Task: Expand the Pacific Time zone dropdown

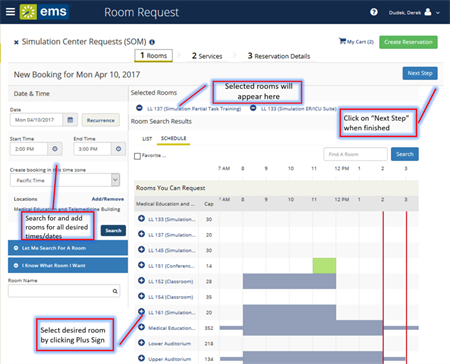Action: 115,180
